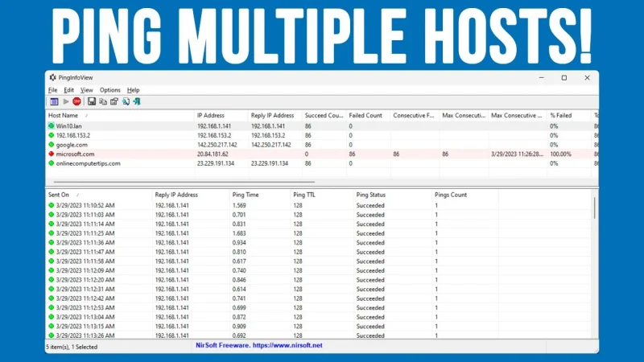Open the File menu
The height and width of the screenshot is (362, 644).
click(x=52, y=90)
